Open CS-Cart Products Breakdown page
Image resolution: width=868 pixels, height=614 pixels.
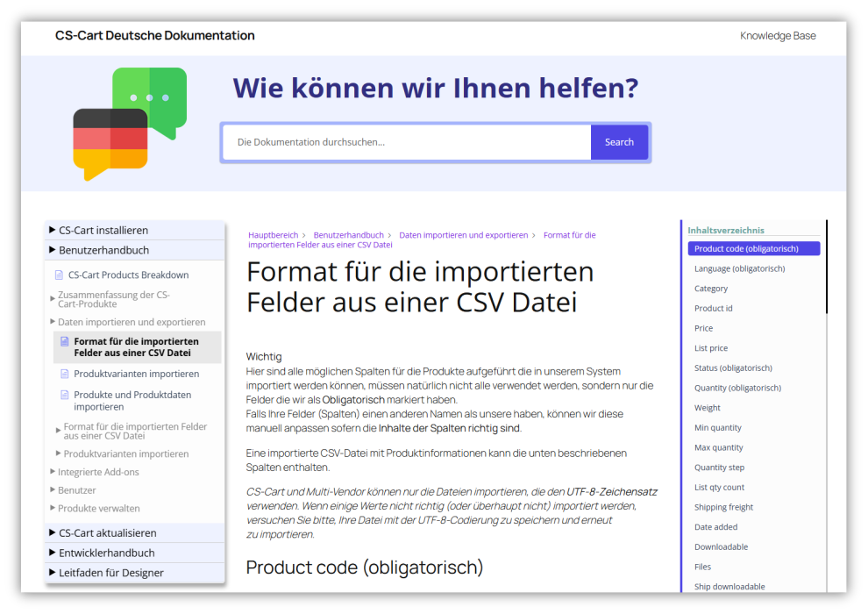click(x=128, y=275)
